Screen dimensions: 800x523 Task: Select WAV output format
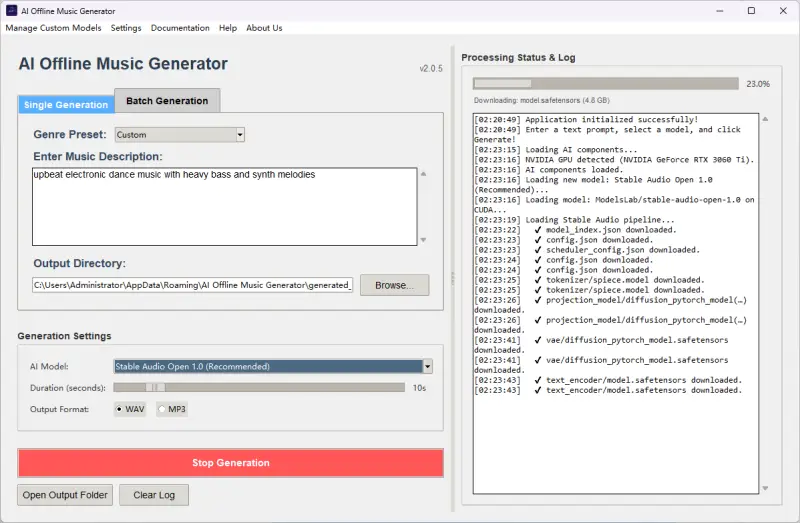[x=121, y=409]
